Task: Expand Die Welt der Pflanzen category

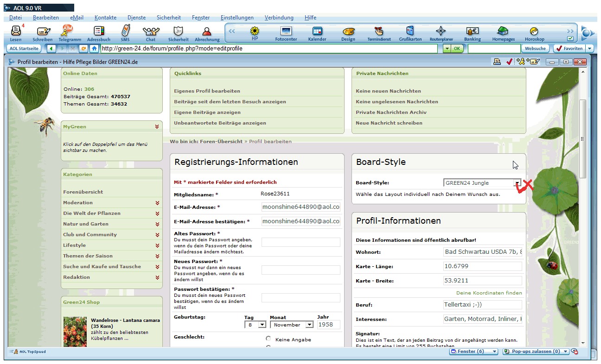Action: tap(158, 213)
